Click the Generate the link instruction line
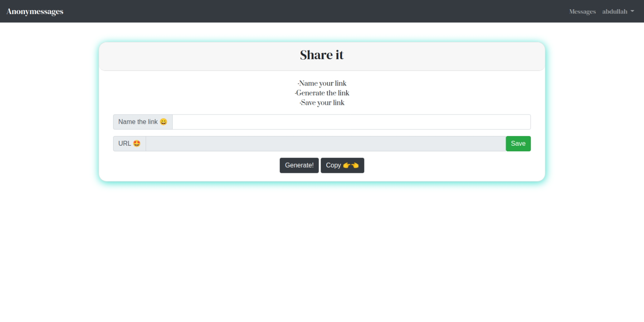 (x=322, y=93)
